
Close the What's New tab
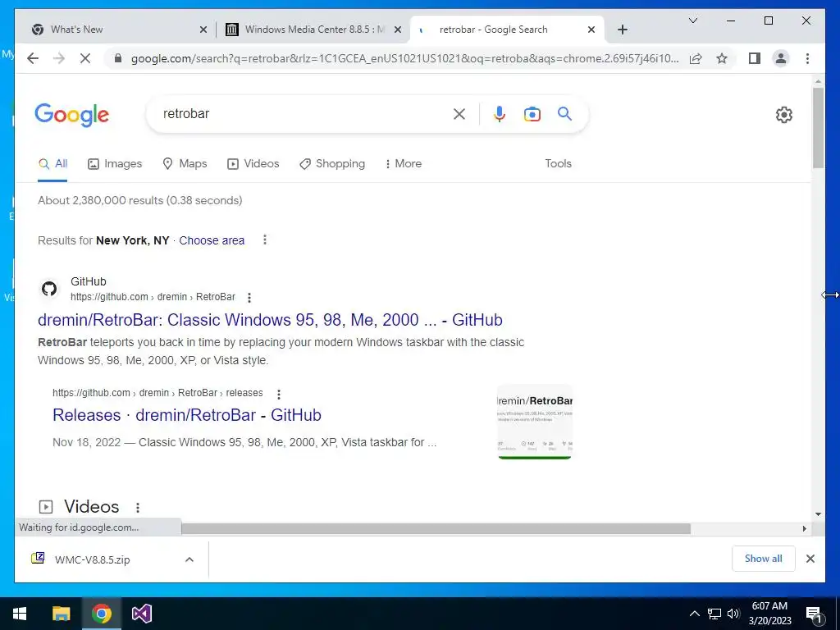pyautogui.click(x=203, y=30)
